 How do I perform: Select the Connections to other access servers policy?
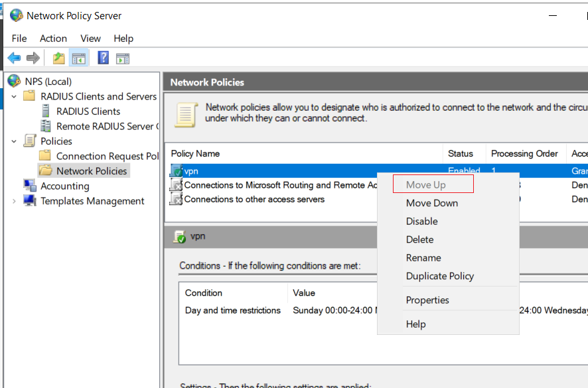(254, 199)
